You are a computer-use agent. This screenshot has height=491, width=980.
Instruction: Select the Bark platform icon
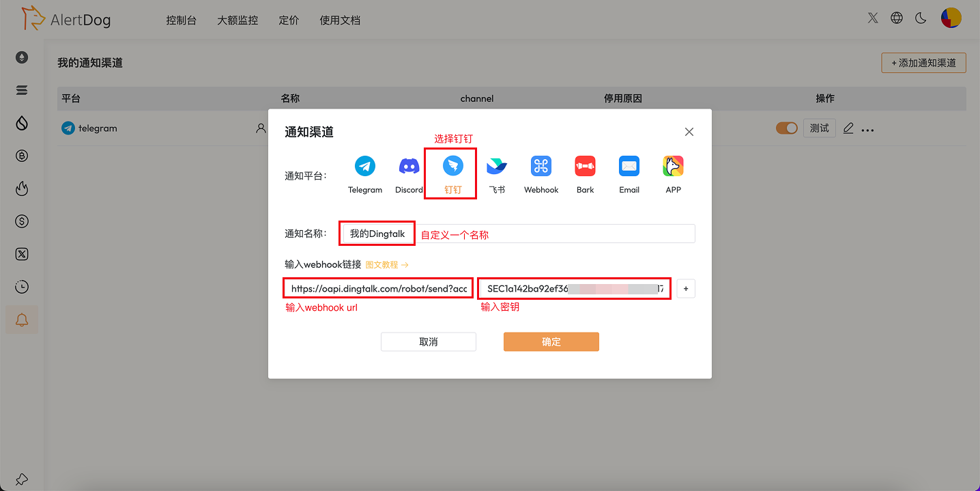tap(585, 166)
